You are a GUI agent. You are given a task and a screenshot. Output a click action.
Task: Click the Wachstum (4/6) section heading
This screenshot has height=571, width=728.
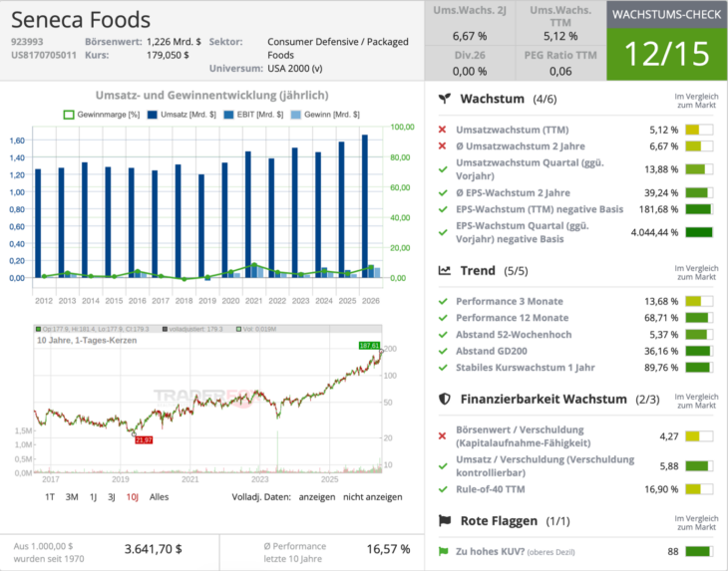click(x=508, y=99)
